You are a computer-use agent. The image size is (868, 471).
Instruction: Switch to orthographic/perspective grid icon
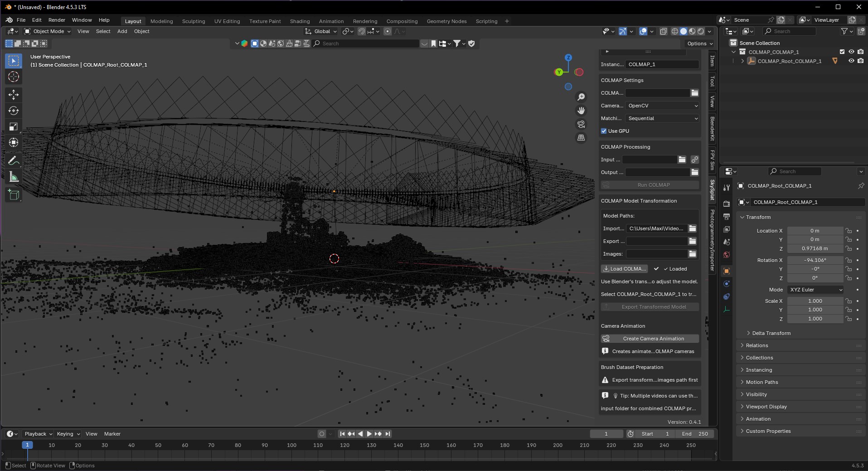pyautogui.click(x=581, y=138)
